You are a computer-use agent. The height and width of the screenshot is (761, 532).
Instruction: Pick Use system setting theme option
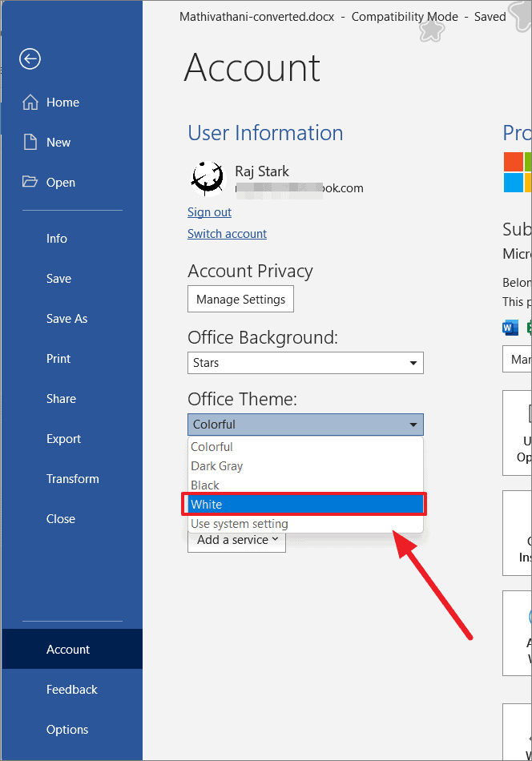coord(305,524)
